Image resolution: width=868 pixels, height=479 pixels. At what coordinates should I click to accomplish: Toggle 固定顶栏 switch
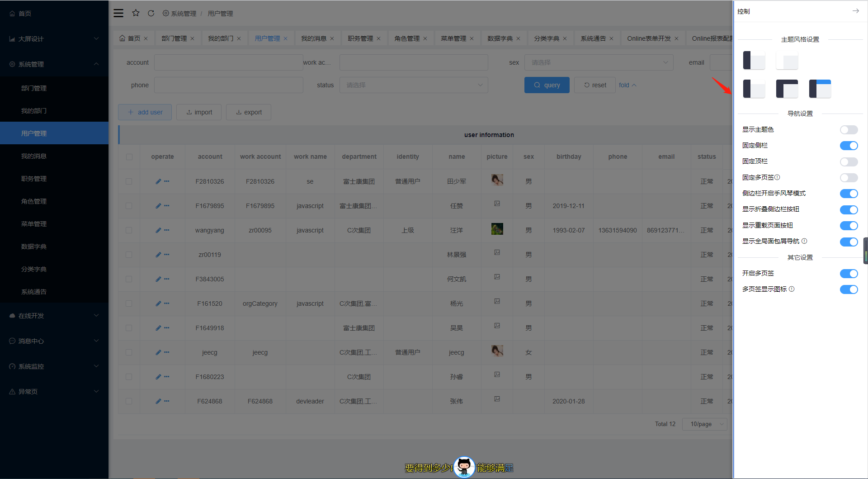coord(849,162)
